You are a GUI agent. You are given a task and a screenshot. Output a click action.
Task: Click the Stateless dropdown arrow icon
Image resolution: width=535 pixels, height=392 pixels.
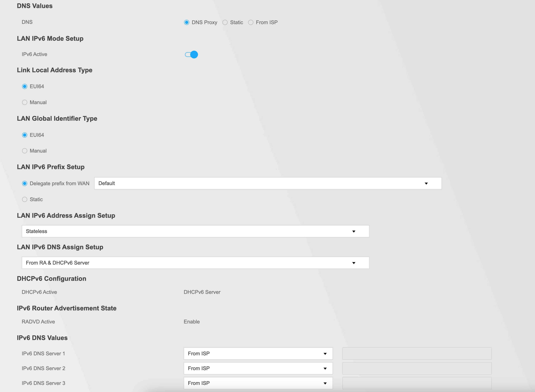tap(353, 231)
